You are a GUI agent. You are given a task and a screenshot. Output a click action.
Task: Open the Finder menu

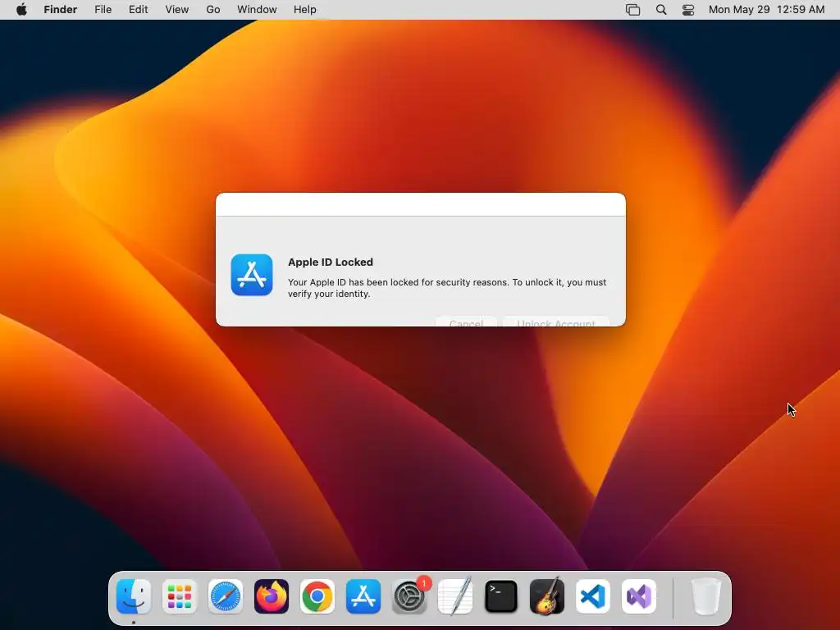[x=61, y=10]
